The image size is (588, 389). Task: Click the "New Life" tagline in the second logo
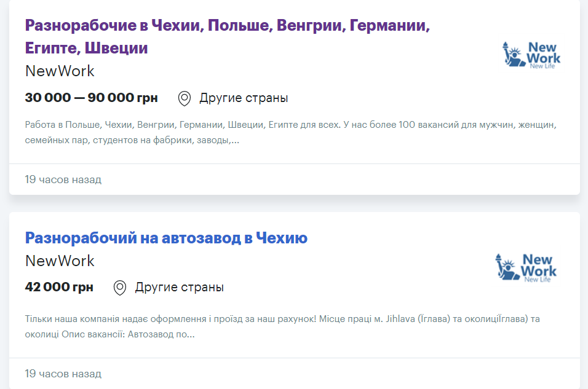click(537, 280)
